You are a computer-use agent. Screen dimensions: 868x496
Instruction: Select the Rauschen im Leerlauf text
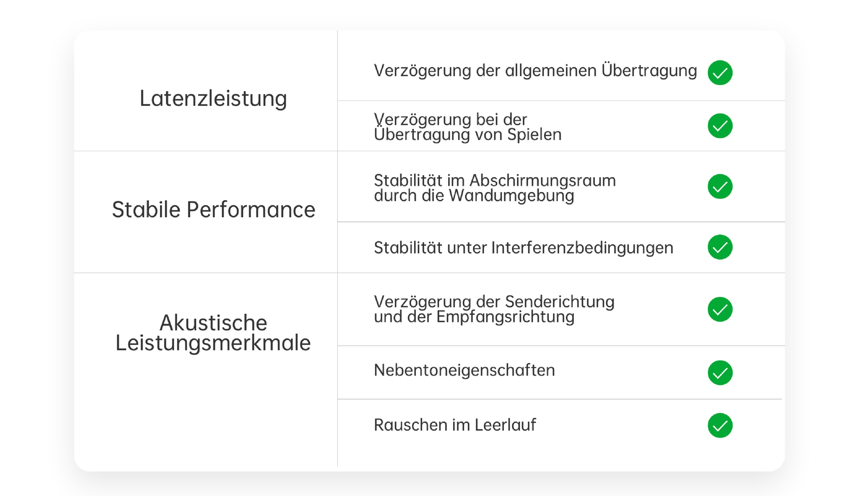click(x=455, y=425)
